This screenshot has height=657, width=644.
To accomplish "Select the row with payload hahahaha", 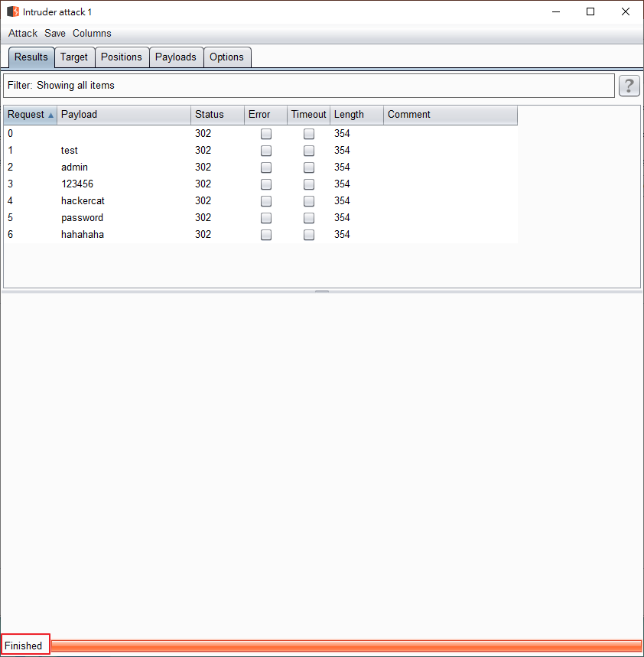I will [x=261, y=235].
